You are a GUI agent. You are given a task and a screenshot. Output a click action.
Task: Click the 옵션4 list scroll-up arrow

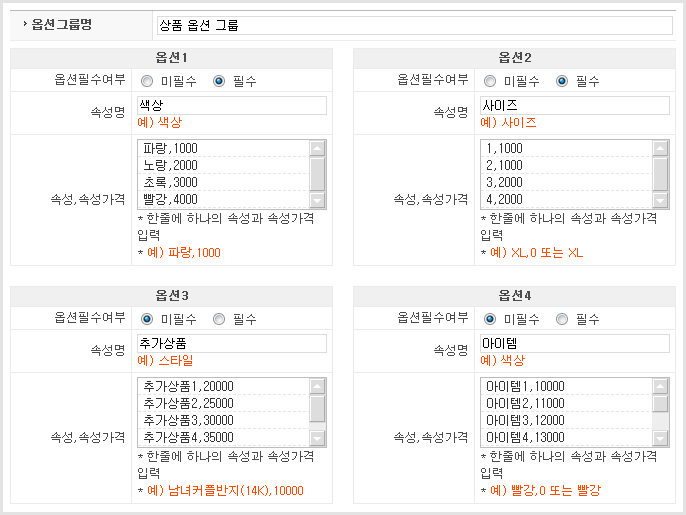pyautogui.click(x=660, y=386)
